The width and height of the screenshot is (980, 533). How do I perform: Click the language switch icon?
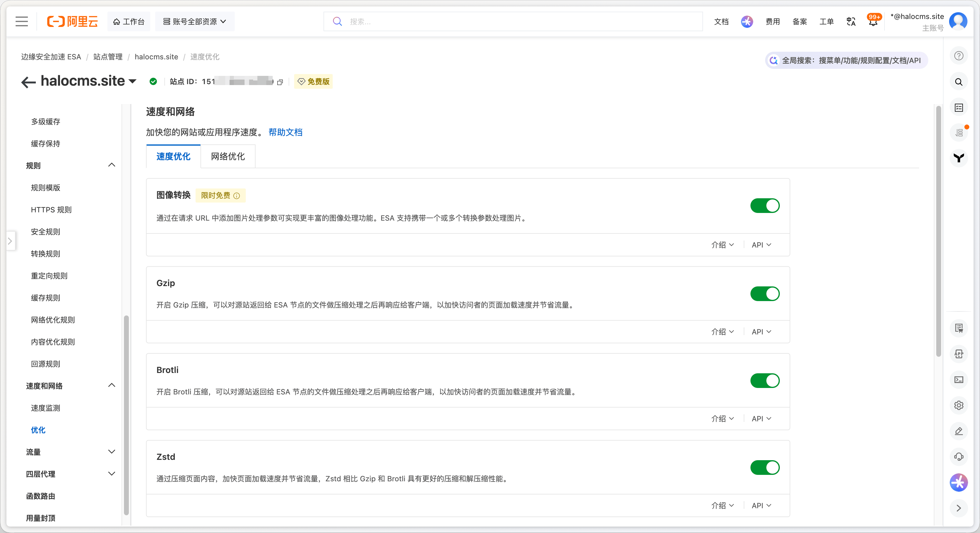tap(851, 22)
